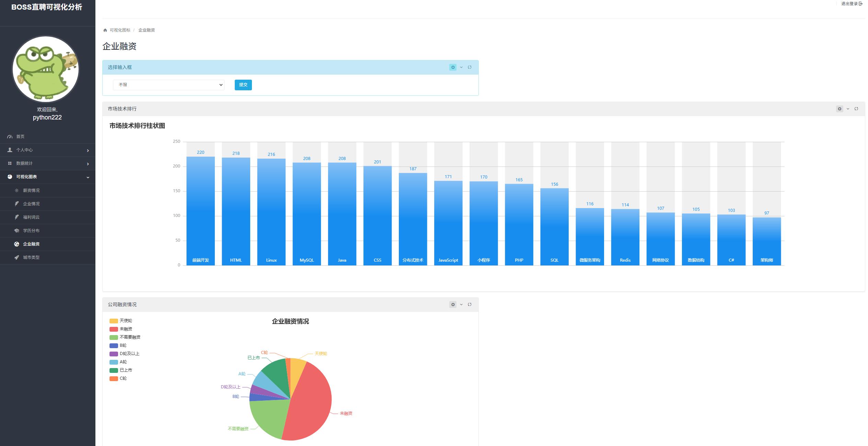Click gear icon in 公司融资情况 panel
This screenshot has height=446, width=868.
coord(453,305)
